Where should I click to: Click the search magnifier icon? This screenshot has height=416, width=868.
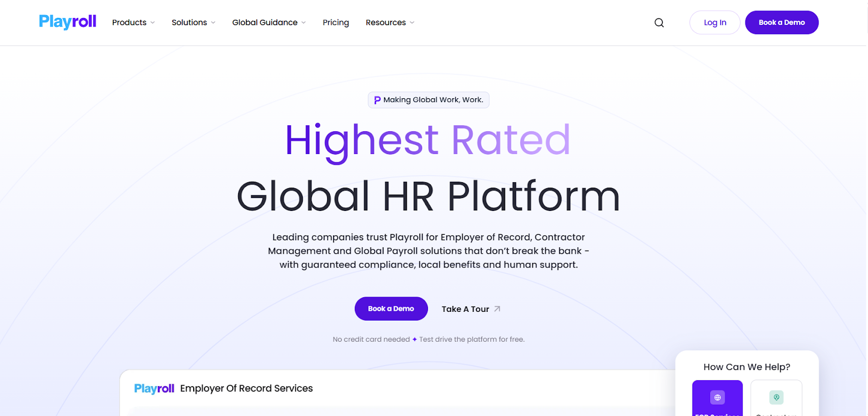coord(659,23)
